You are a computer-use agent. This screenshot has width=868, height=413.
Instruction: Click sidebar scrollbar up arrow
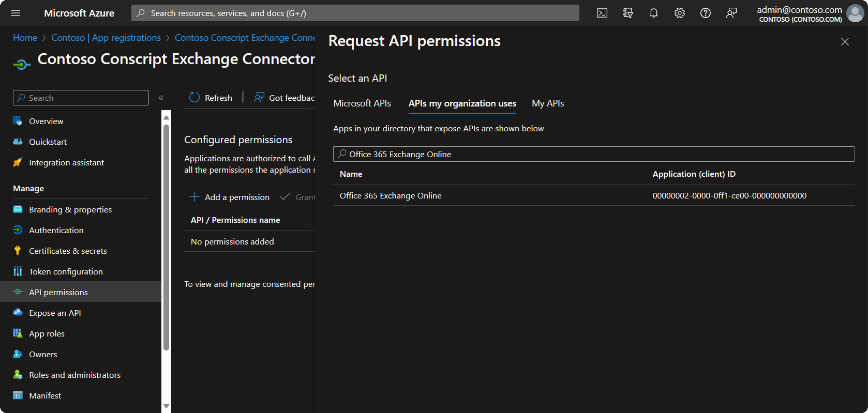click(166, 117)
